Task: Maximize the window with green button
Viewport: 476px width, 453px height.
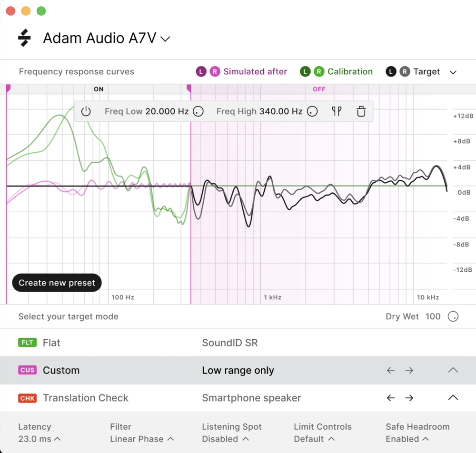Action: tap(41, 11)
